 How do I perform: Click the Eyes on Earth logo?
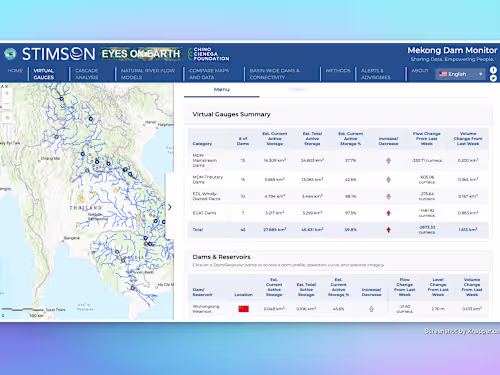141,54
